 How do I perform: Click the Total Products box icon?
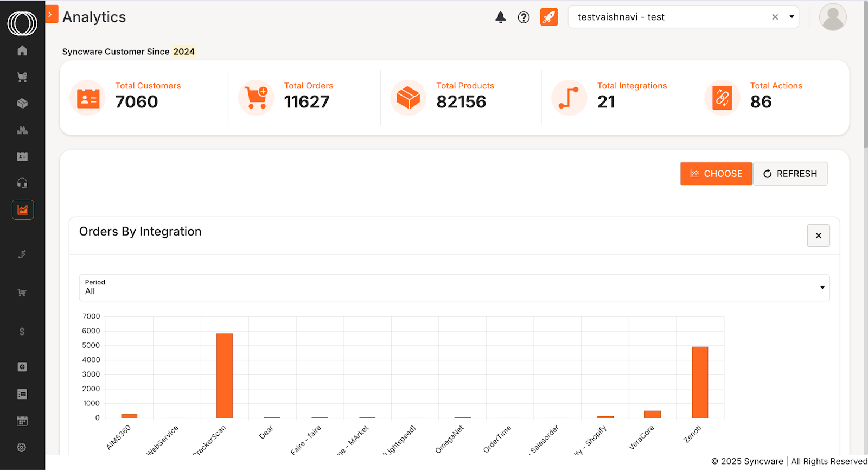point(408,98)
